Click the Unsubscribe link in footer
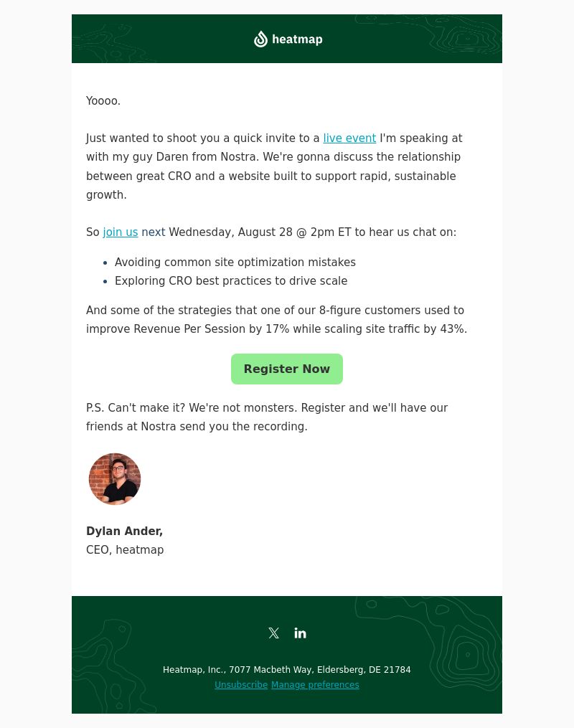The height and width of the screenshot is (728, 574). coord(241,685)
